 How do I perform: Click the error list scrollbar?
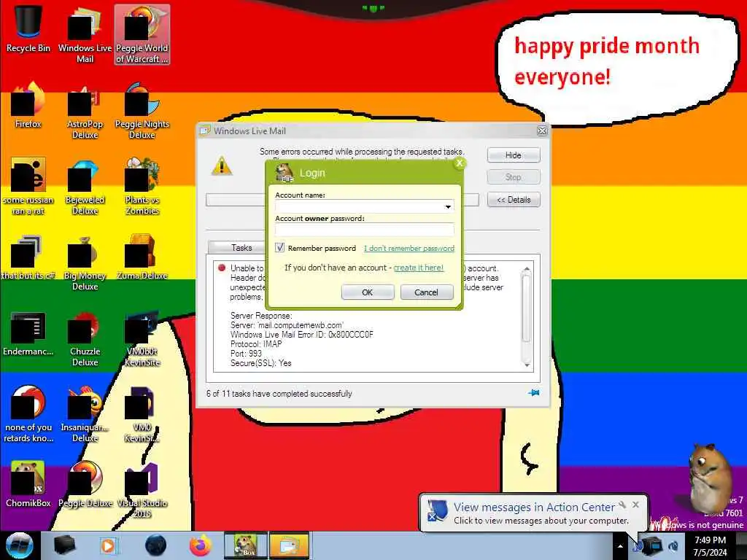coord(527,316)
